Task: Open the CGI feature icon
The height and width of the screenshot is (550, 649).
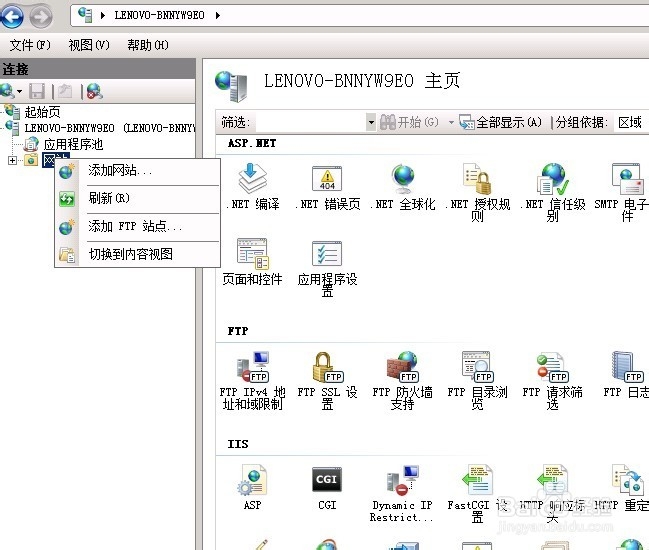Action: click(327, 479)
